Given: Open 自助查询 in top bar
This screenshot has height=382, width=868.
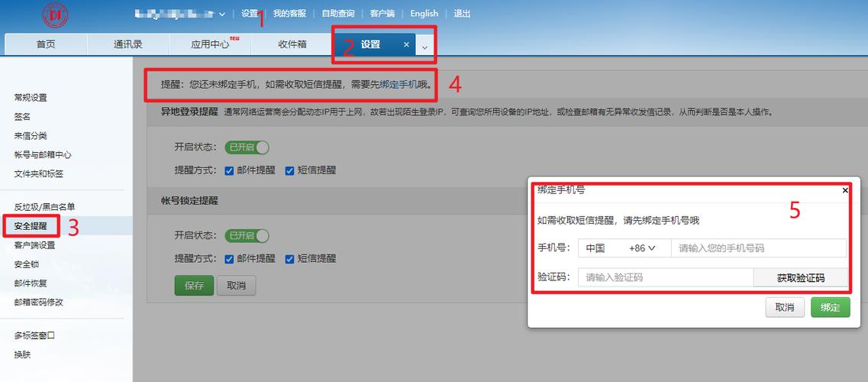Looking at the screenshot, I should coord(338,14).
